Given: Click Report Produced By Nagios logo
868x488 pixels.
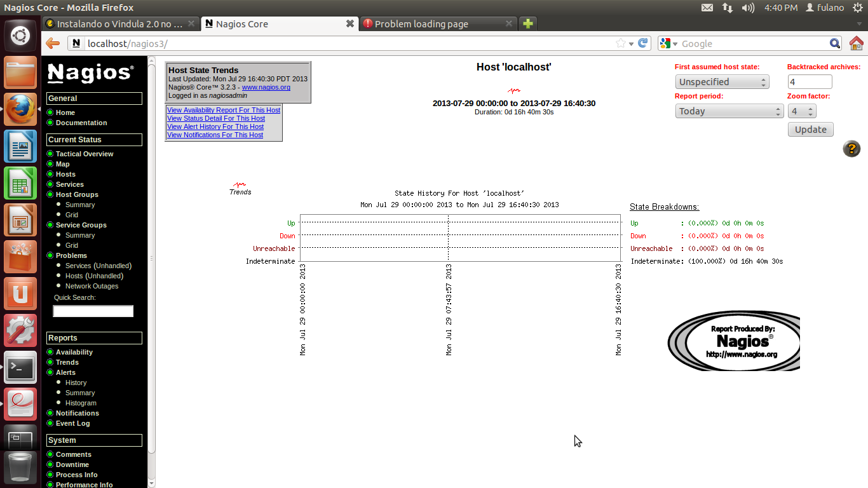Looking at the screenshot, I should click(x=734, y=340).
